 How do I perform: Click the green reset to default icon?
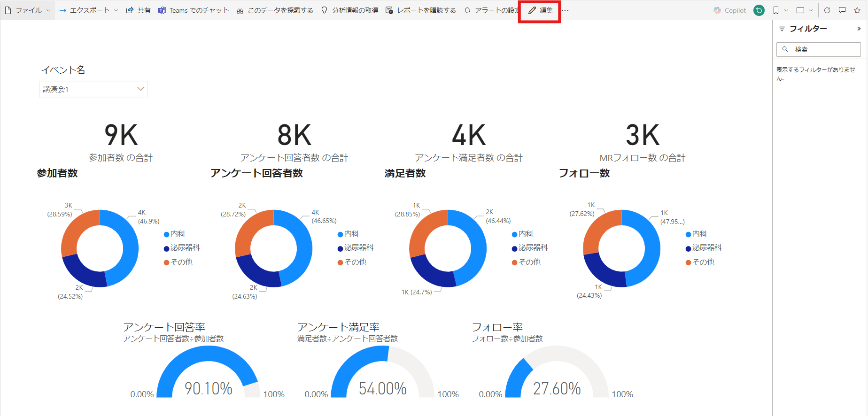click(x=759, y=10)
